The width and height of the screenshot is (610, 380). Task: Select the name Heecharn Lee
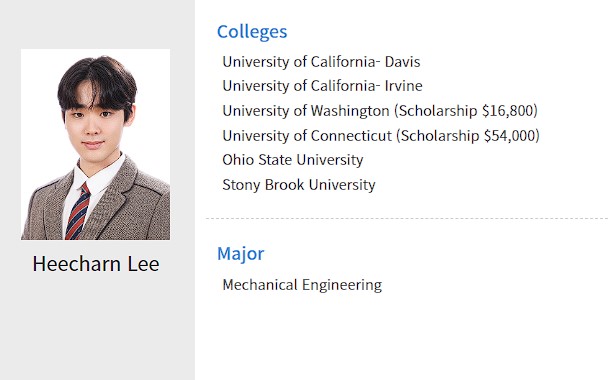pos(96,264)
